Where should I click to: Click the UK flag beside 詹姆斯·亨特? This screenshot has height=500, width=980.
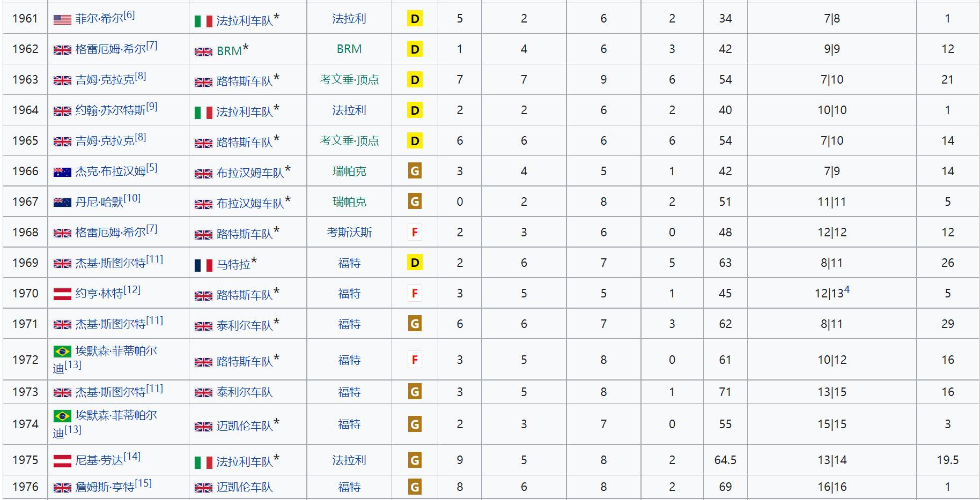point(62,488)
